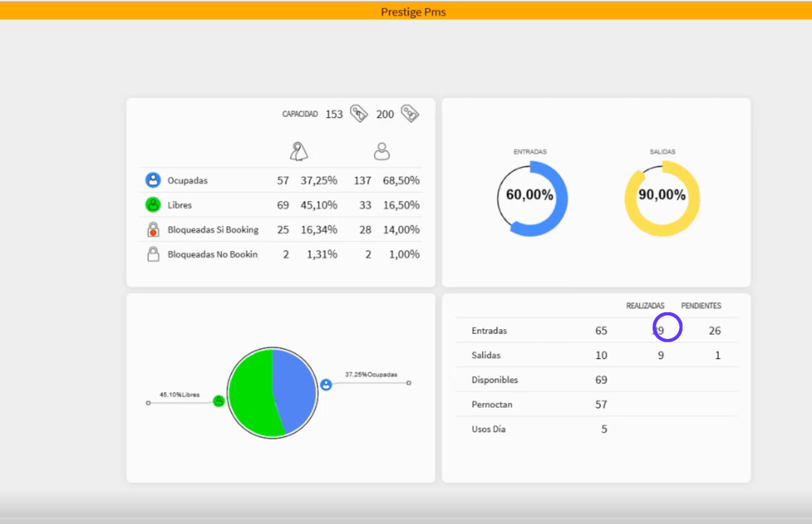Click the Bloqueadas No Bookin label
This screenshot has height=524, width=812.
click(x=213, y=254)
